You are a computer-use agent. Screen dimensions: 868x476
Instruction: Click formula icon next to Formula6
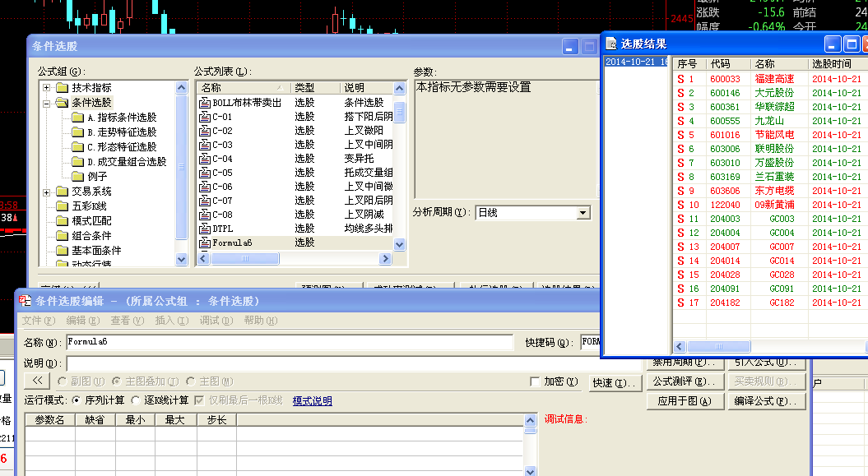(205, 243)
